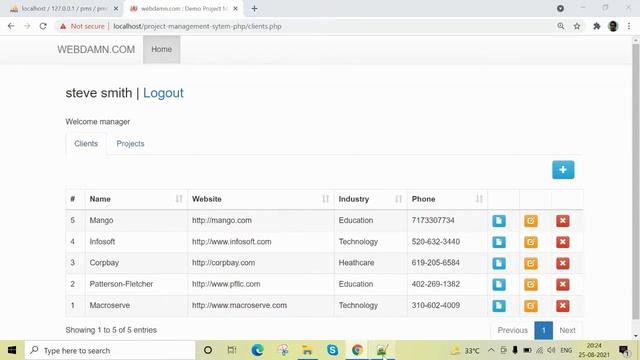Sort table by Phone column
Viewport: 640px width, 360px height.
pyautogui.click(x=447, y=199)
